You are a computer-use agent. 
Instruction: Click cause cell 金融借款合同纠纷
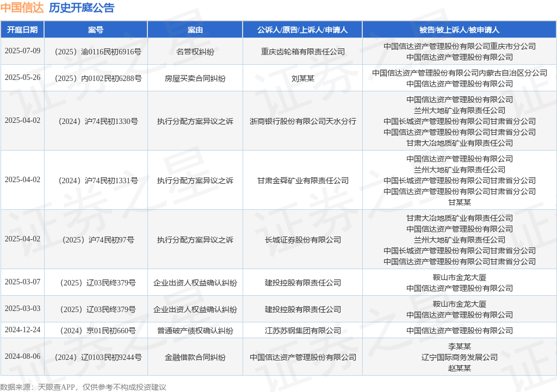195,358
